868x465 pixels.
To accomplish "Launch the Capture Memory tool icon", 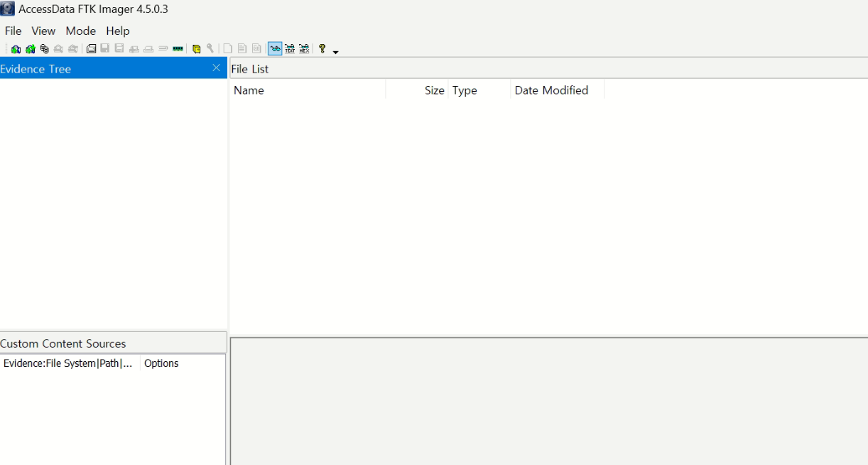I will pyautogui.click(x=178, y=49).
